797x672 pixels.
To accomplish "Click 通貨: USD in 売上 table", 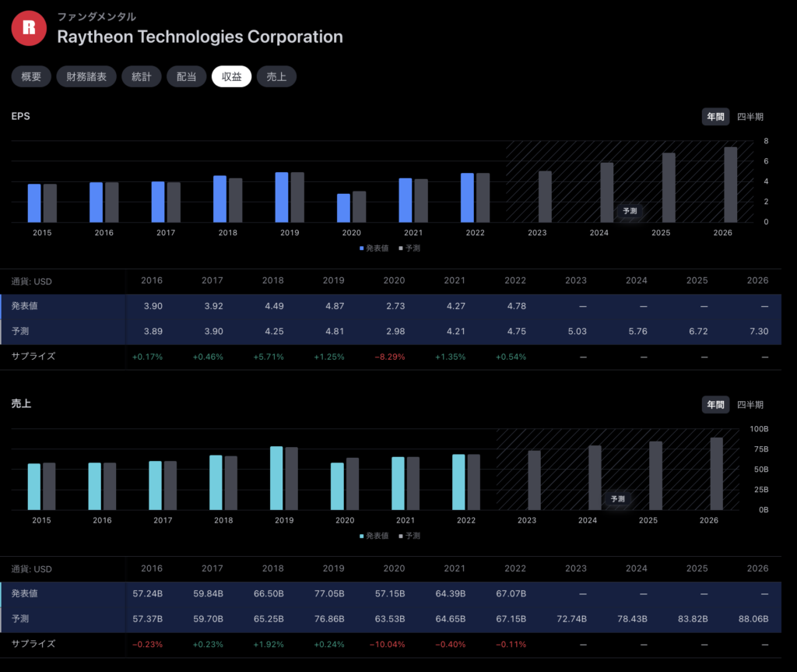I will tap(31, 568).
